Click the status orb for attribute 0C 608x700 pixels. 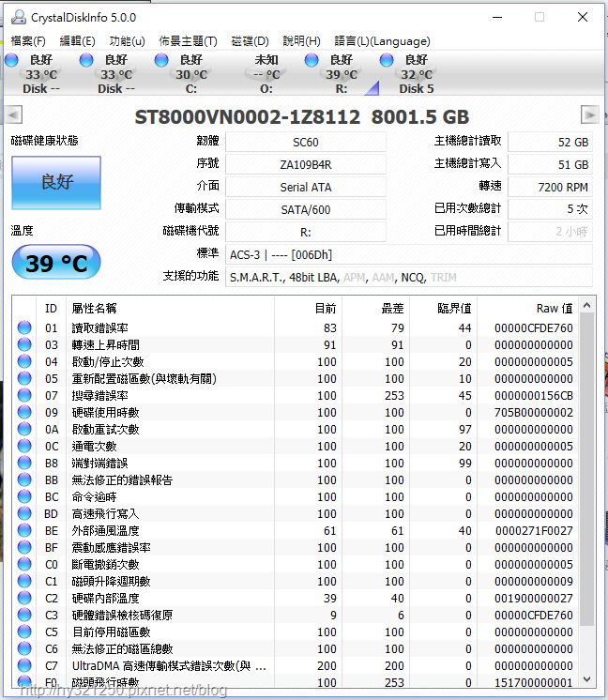point(24,446)
